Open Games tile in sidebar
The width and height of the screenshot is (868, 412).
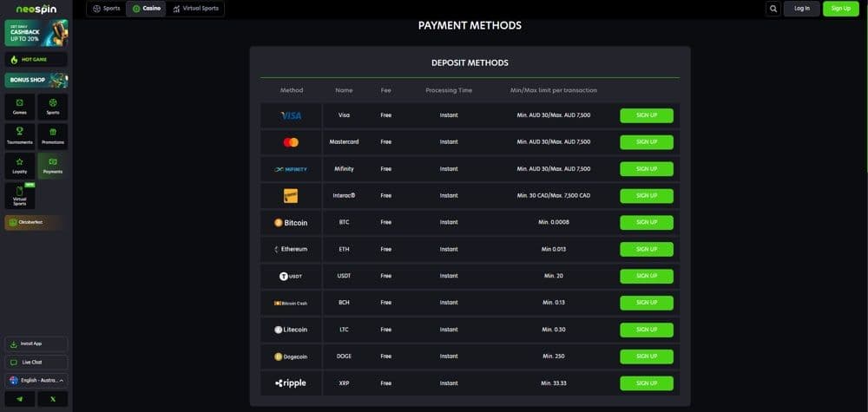(x=20, y=107)
